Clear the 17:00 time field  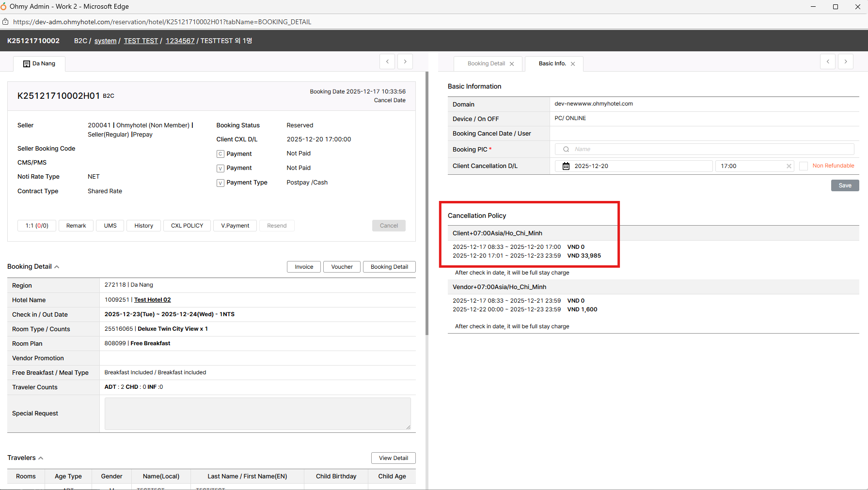pos(789,166)
